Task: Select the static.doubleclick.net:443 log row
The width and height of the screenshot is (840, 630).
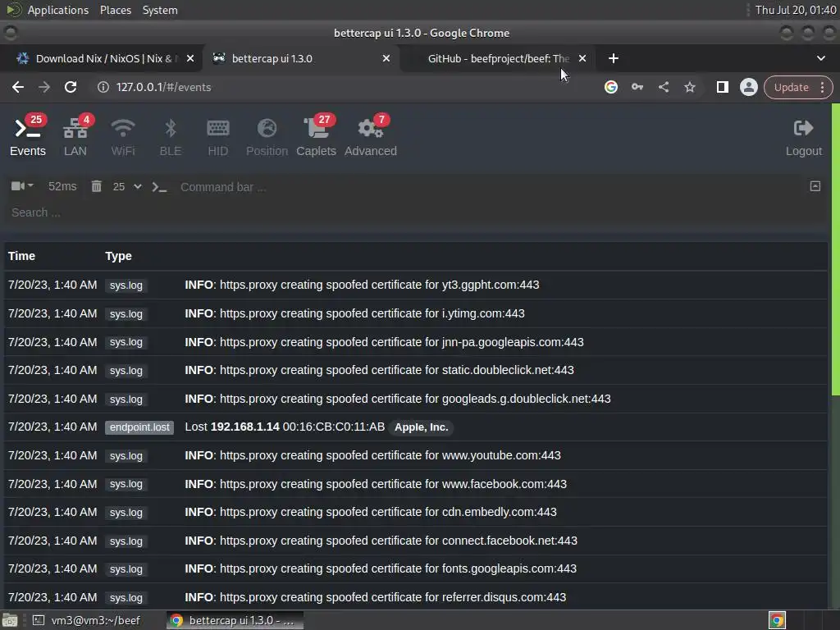Action: point(416,370)
